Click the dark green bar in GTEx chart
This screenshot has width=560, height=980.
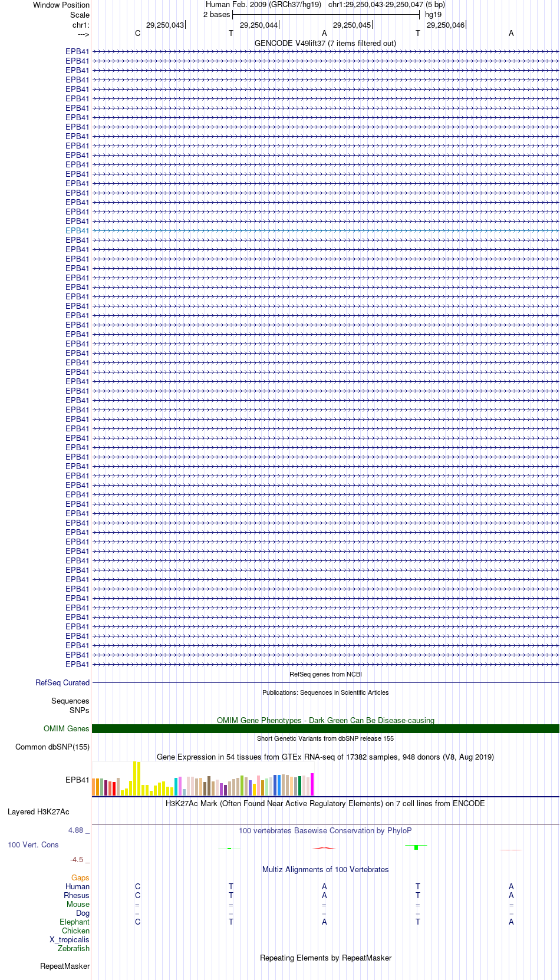click(x=300, y=786)
